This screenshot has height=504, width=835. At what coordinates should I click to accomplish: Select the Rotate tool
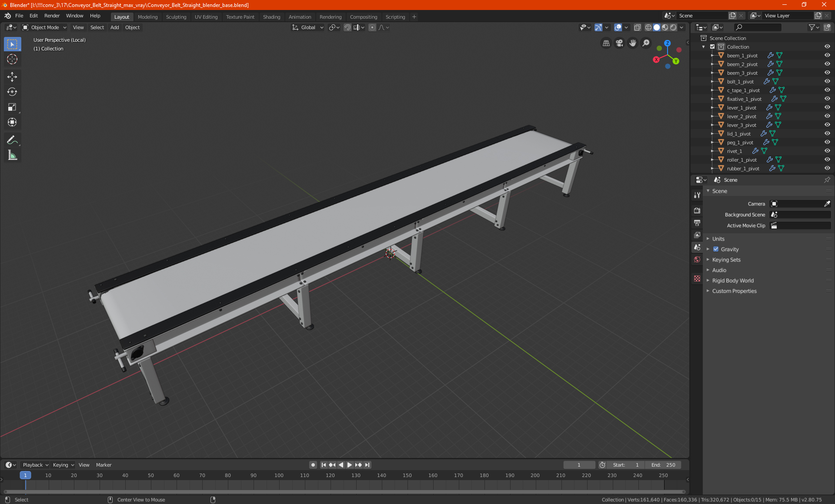(x=12, y=92)
